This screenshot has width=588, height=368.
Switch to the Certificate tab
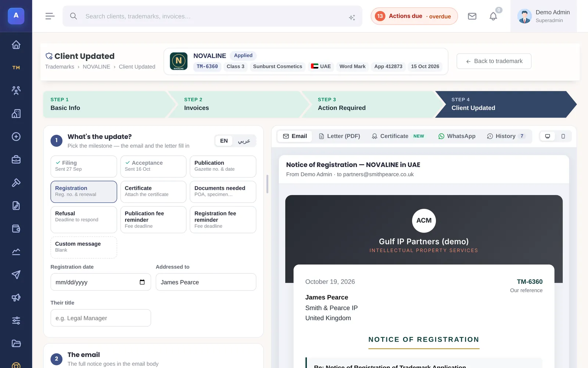[x=398, y=136]
